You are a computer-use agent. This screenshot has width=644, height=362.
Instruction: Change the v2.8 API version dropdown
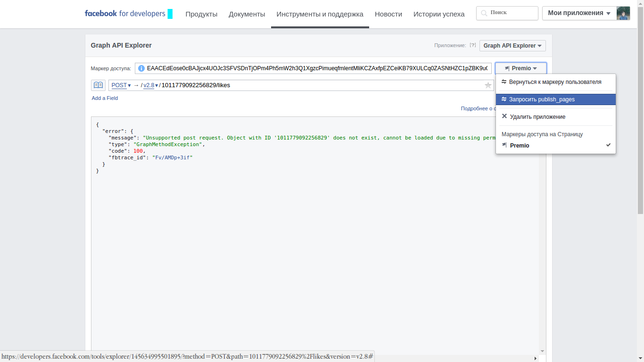tap(151, 85)
